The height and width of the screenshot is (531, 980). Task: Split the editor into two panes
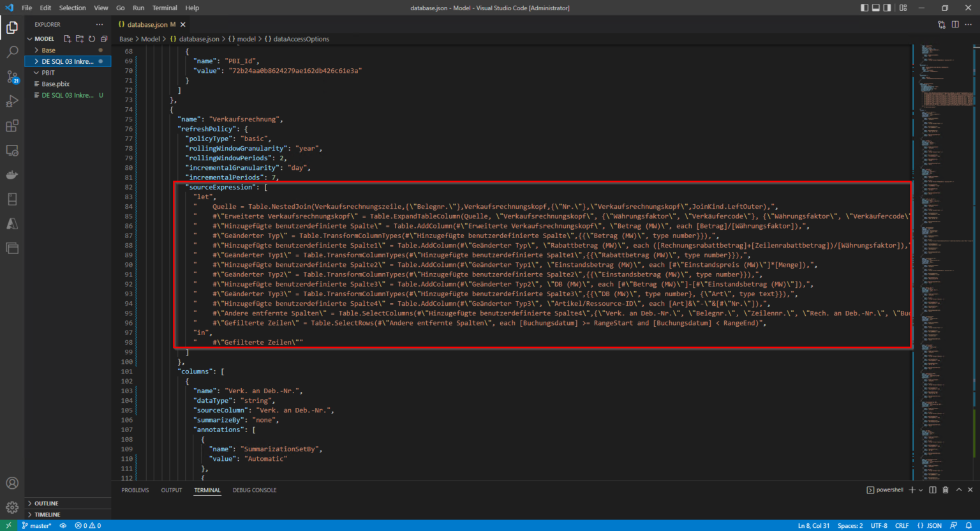coord(954,23)
